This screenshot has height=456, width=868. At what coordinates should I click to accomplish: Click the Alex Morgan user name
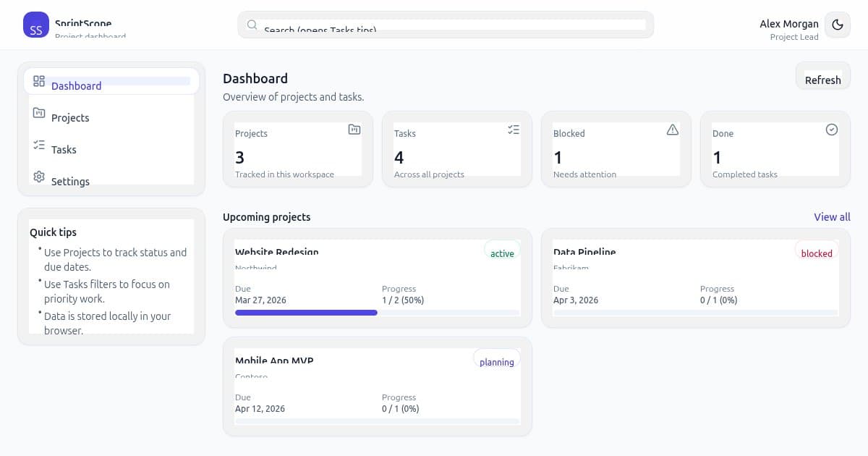pyautogui.click(x=789, y=24)
